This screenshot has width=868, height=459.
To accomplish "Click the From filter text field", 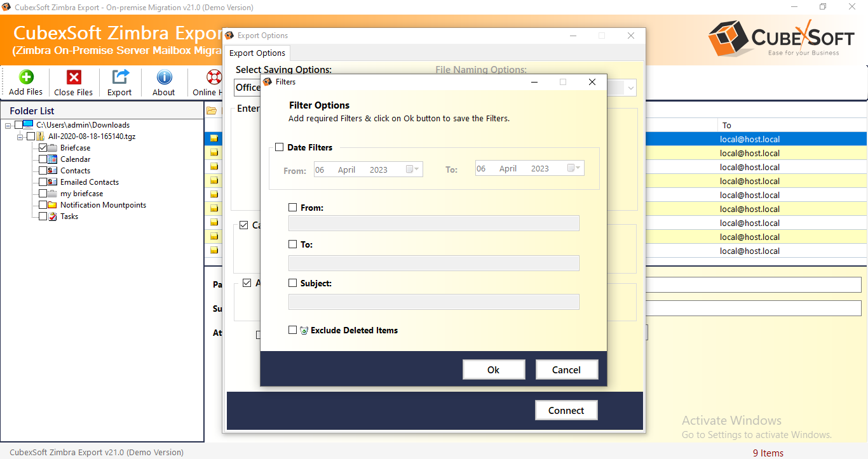I will pos(434,223).
